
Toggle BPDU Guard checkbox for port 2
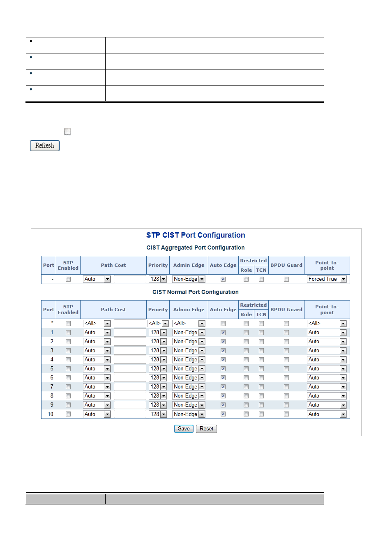(x=286, y=342)
